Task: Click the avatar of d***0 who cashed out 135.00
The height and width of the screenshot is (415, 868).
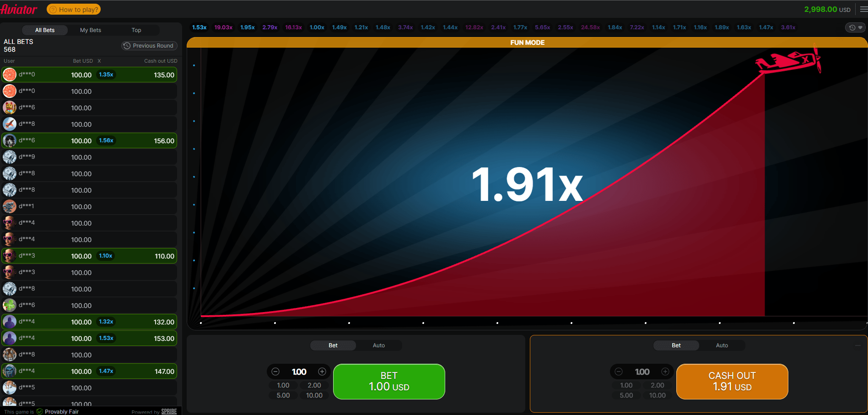Action: pyautogui.click(x=10, y=75)
